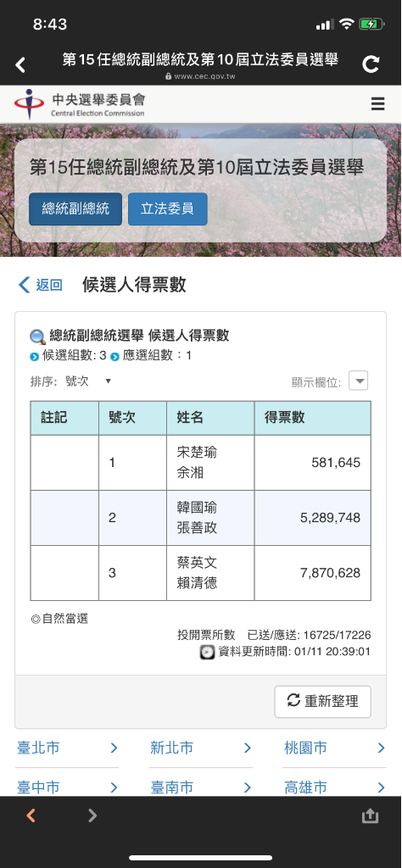
Task: Click the Central Election Commission logo
Action: 79,104
